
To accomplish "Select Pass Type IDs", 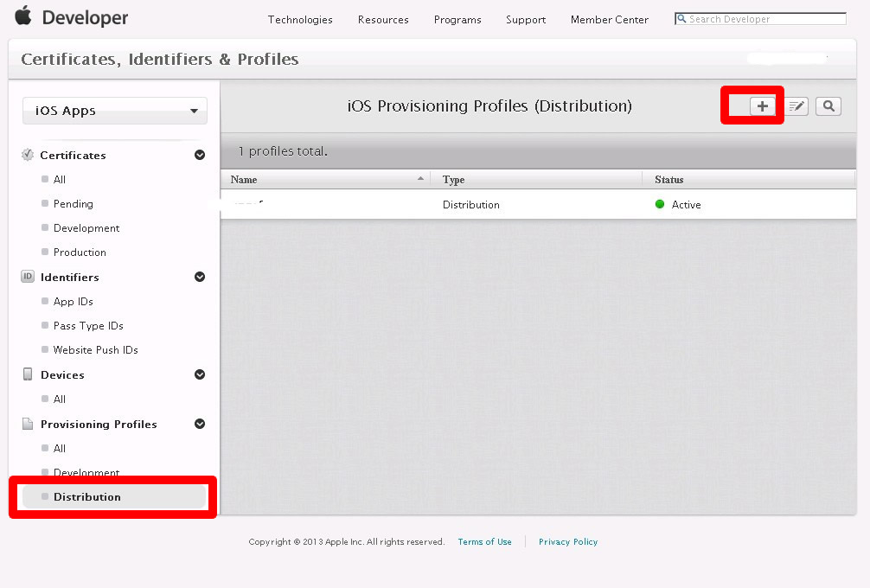I will click(88, 326).
